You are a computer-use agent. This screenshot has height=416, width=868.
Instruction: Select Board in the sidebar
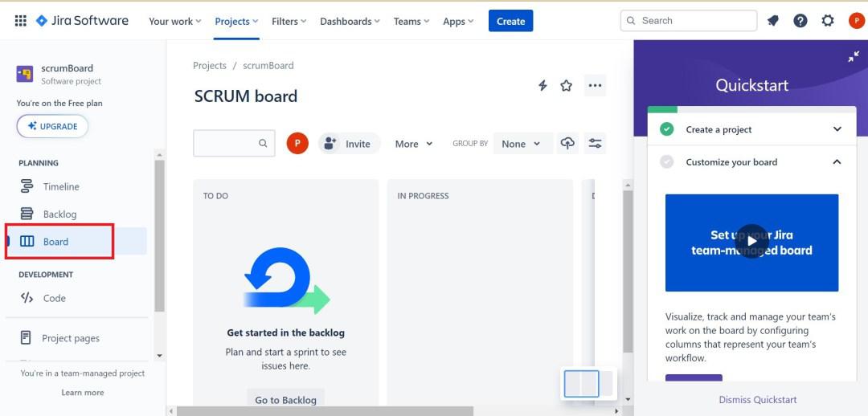[76, 241]
